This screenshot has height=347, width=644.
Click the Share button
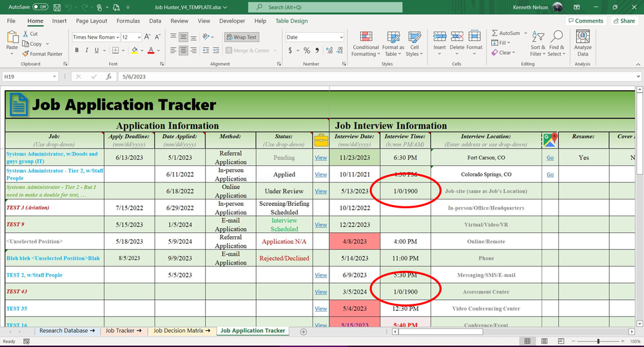(x=624, y=21)
